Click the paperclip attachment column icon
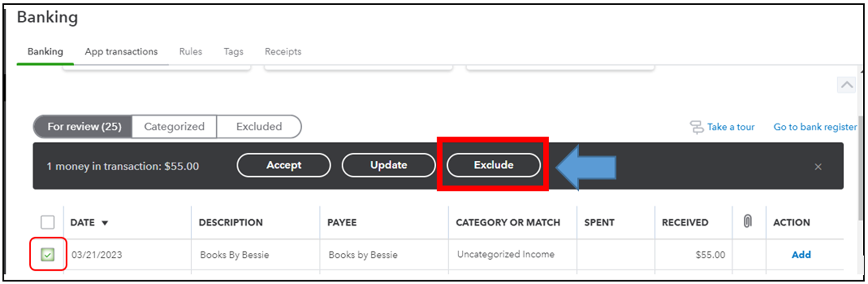868x284 pixels. [747, 222]
